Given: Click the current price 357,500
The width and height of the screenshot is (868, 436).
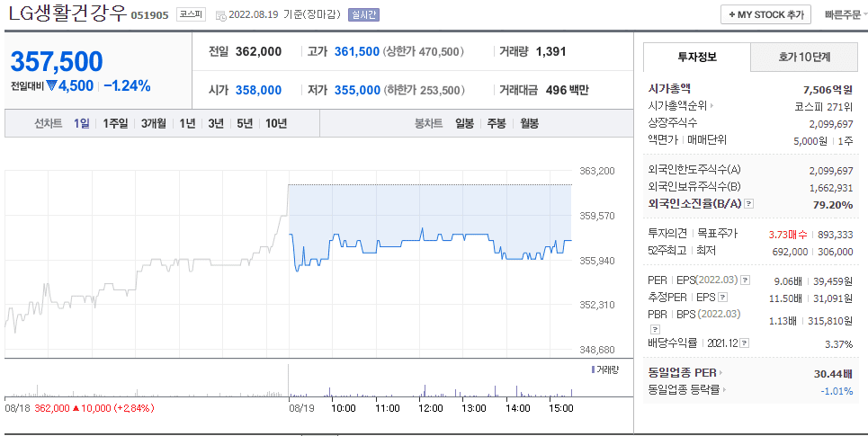Looking at the screenshot, I should point(57,61).
